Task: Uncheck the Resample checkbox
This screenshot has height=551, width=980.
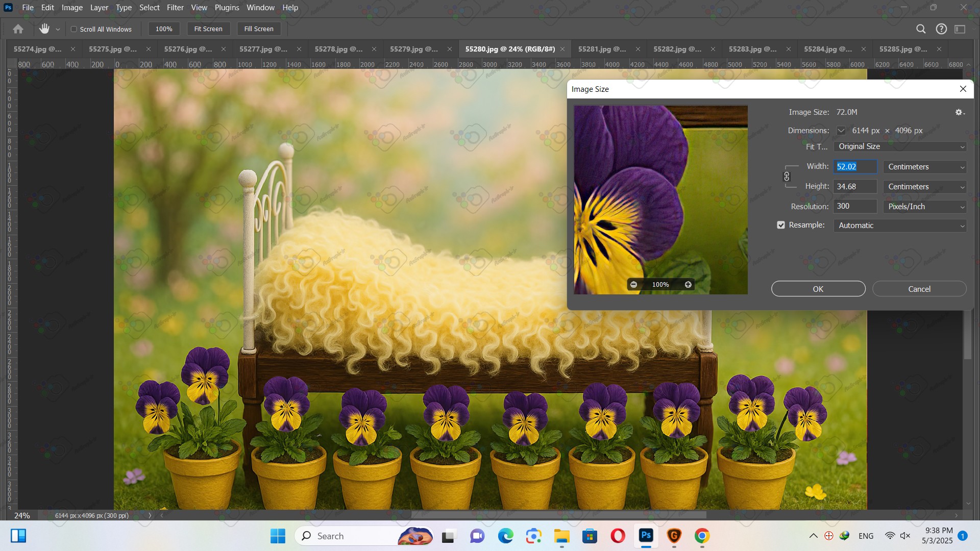Action: (x=781, y=225)
